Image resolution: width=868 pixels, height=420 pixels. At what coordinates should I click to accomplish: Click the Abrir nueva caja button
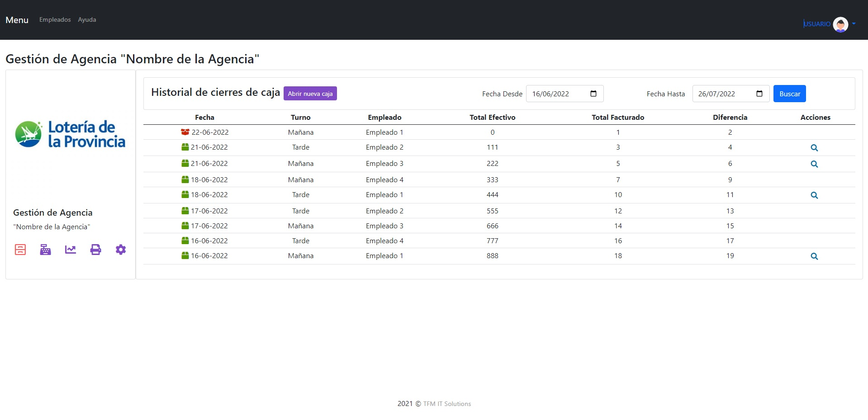pos(310,94)
